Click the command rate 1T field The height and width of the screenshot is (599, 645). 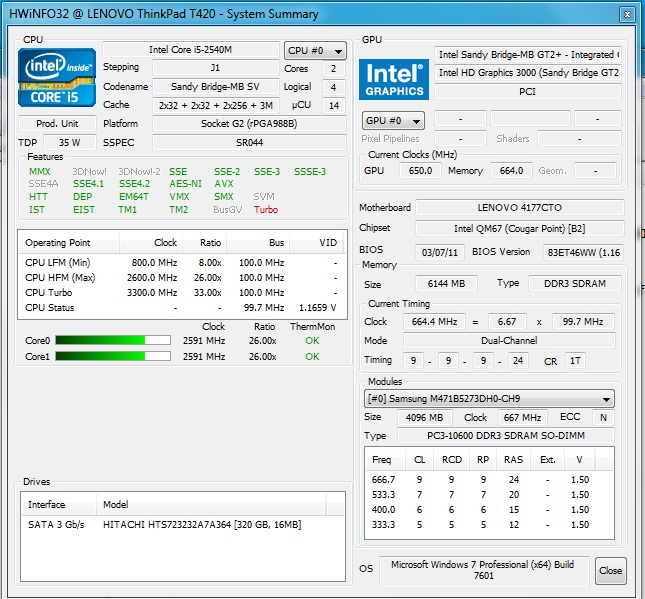click(575, 361)
